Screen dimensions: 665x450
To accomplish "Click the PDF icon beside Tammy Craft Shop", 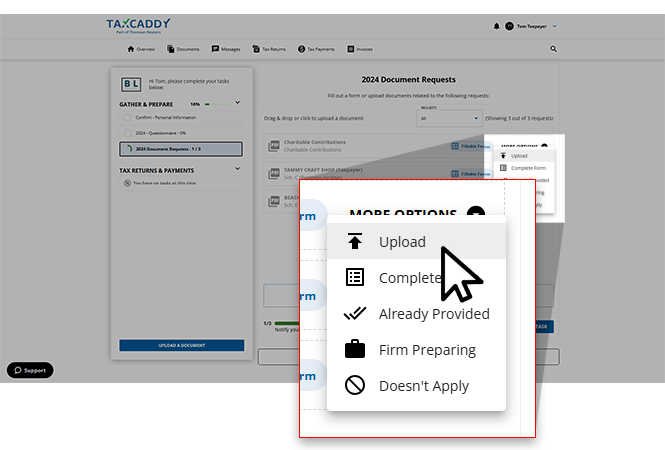I will coord(274,173).
